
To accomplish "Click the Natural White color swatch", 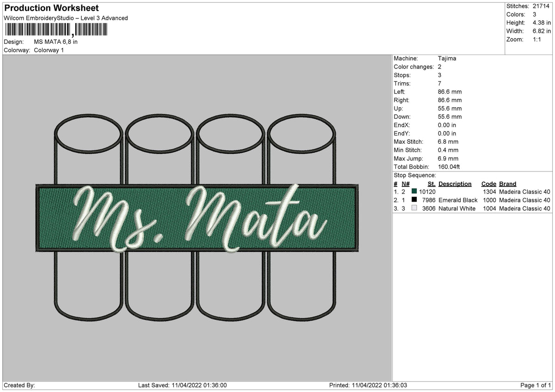I will pyautogui.click(x=414, y=208).
